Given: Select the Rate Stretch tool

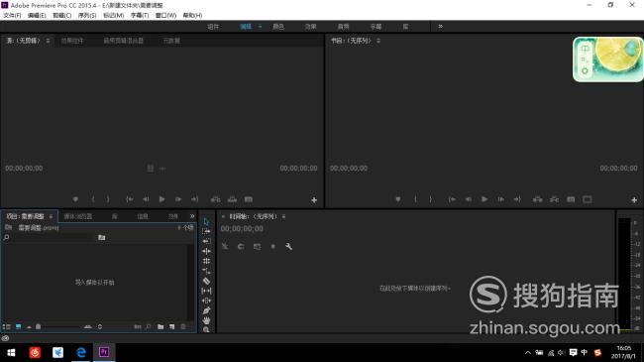Looking at the screenshot, I should [x=206, y=271].
